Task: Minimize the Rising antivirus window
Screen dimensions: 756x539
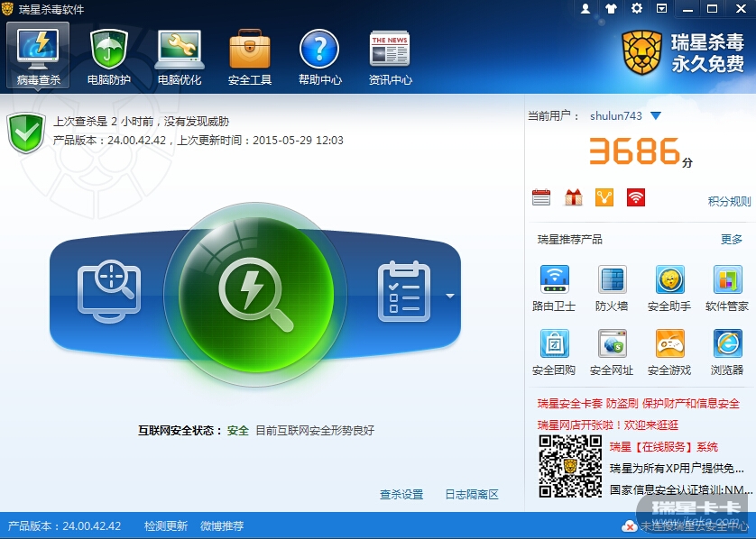Action: click(x=687, y=9)
